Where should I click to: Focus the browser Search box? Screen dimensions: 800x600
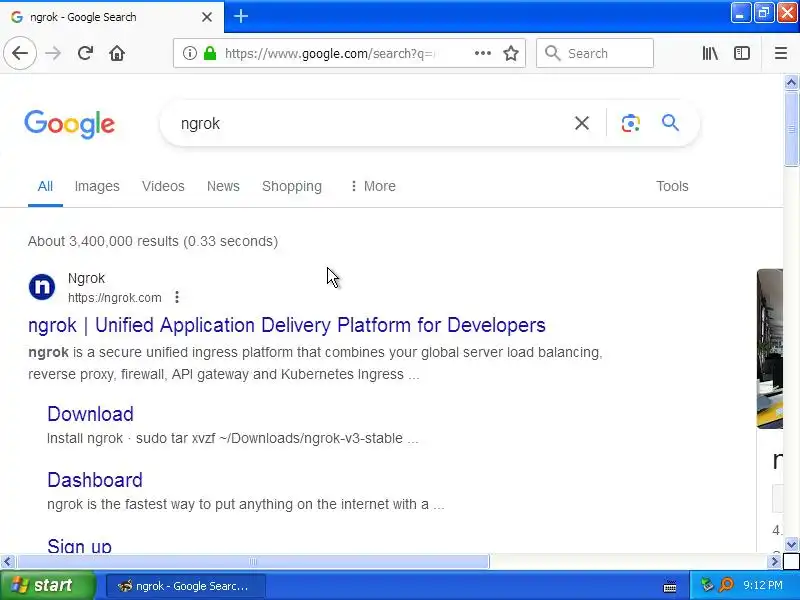(595, 53)
